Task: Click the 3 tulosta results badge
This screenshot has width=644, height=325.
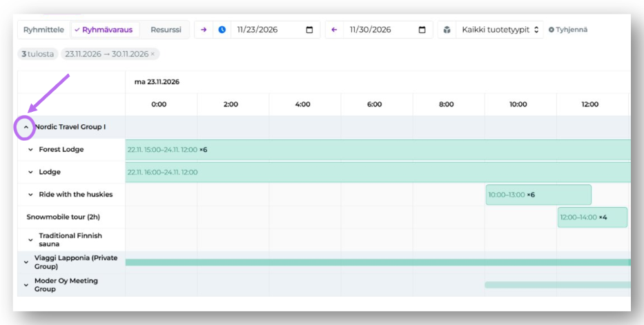Action: pos(38,54)
